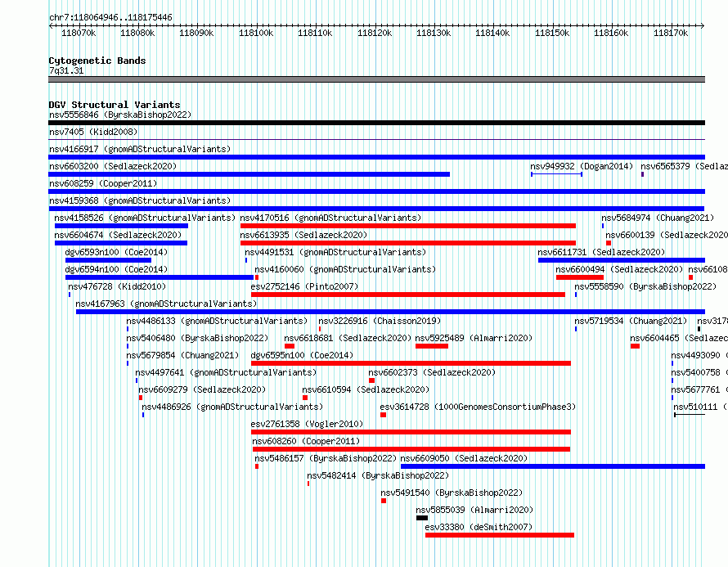The height and width of the screenshot is (567, 728).
Task: Open the dgv6593n100 (Coe2014) label
Action: (116, 252)
